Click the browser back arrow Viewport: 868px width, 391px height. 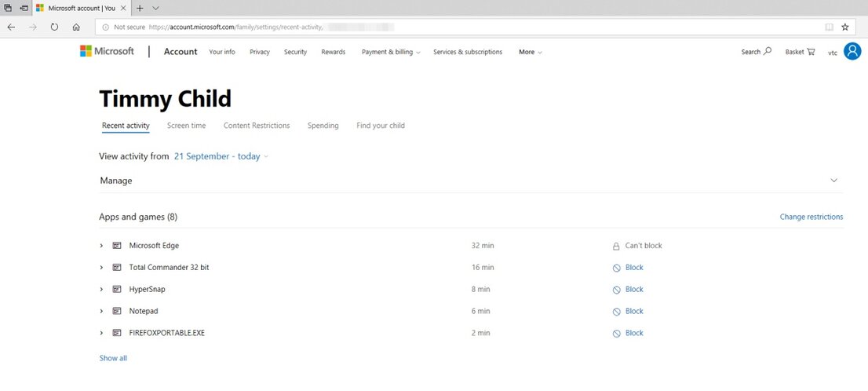click(11, 27)
